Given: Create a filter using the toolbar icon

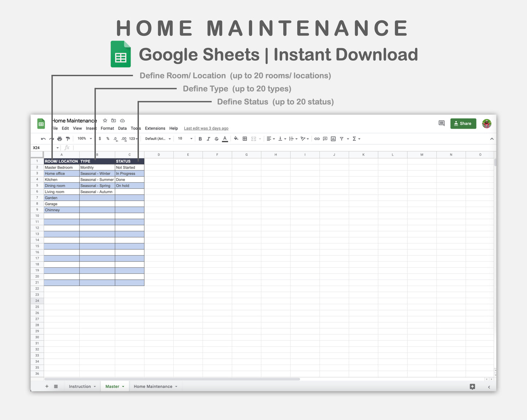Looking at the screenshot, I should pyautogui.click(x=342, y=139).
